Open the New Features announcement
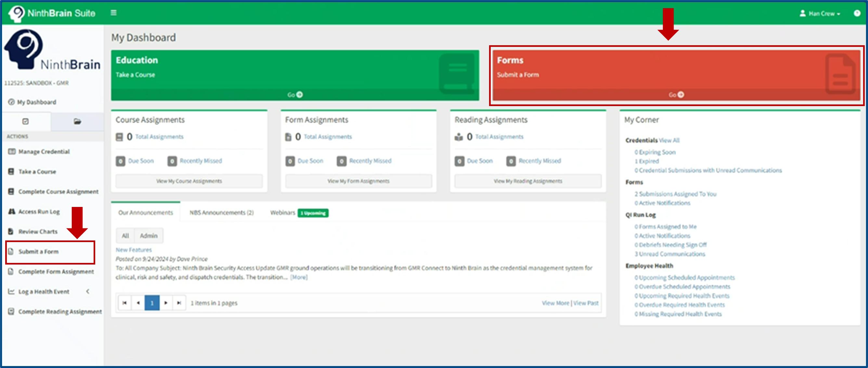The image size is (868, 368). [x=134, y=250]
